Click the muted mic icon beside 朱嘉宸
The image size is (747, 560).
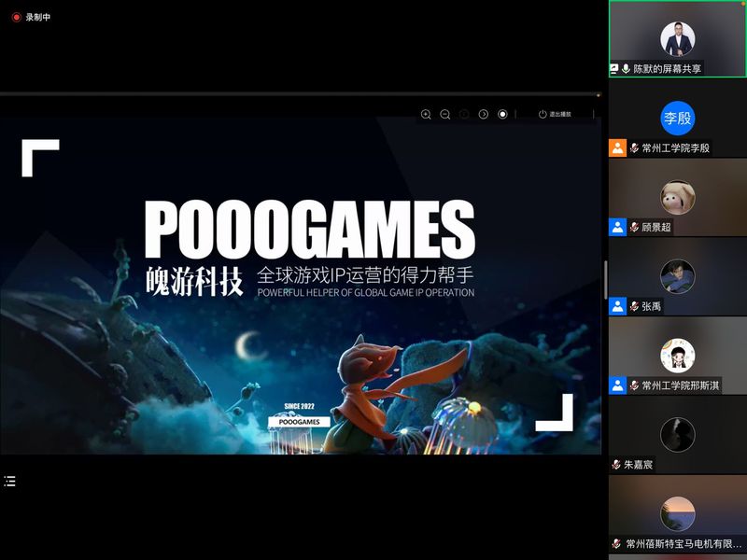[616, 464]
